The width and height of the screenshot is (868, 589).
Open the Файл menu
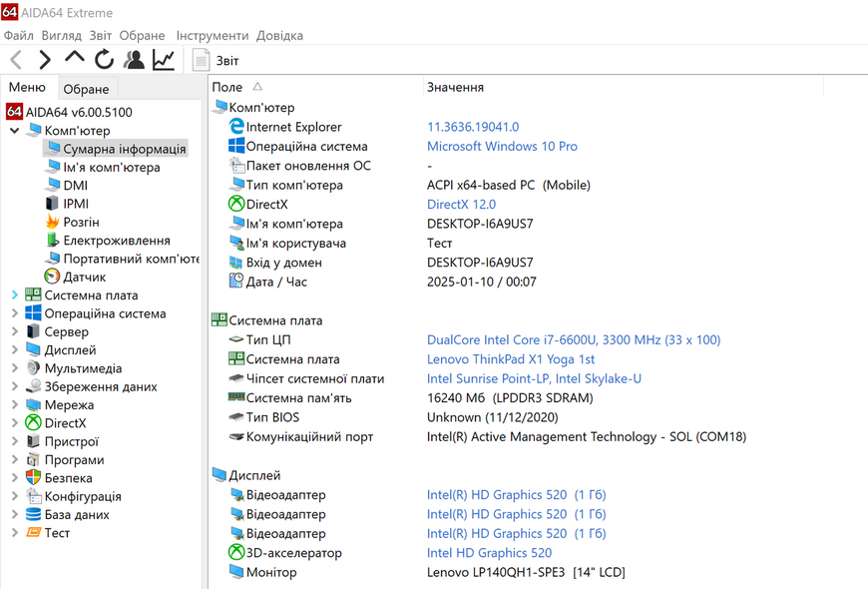pos(19,36)
